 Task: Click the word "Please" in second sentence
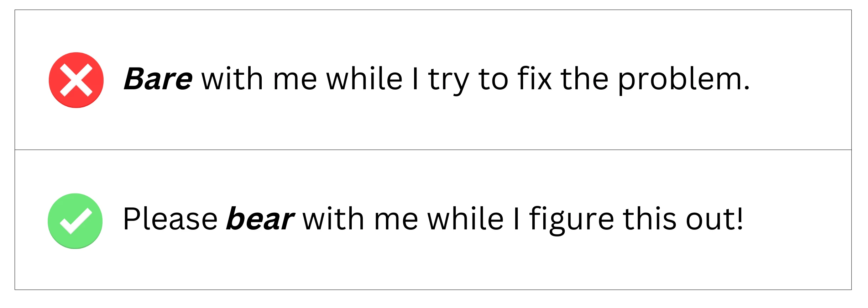pyautogui.click(x=170, y=218)
